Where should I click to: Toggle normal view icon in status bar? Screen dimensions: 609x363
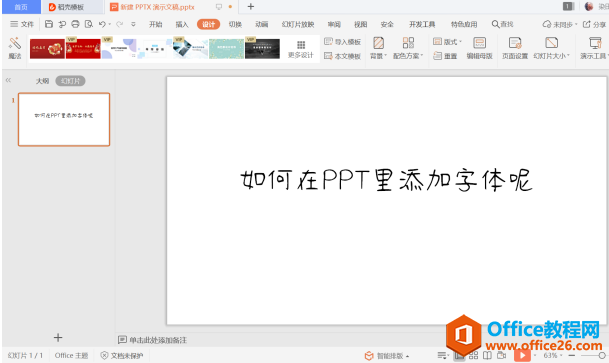[x=459, y=355]
